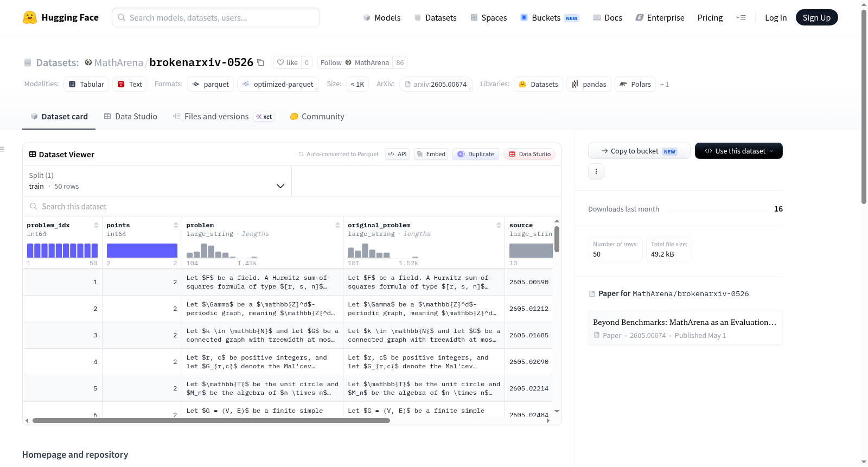Click the search magnifier icon in dataset search
The height and width of the screenshot is (467, 868).
[34, 206]
